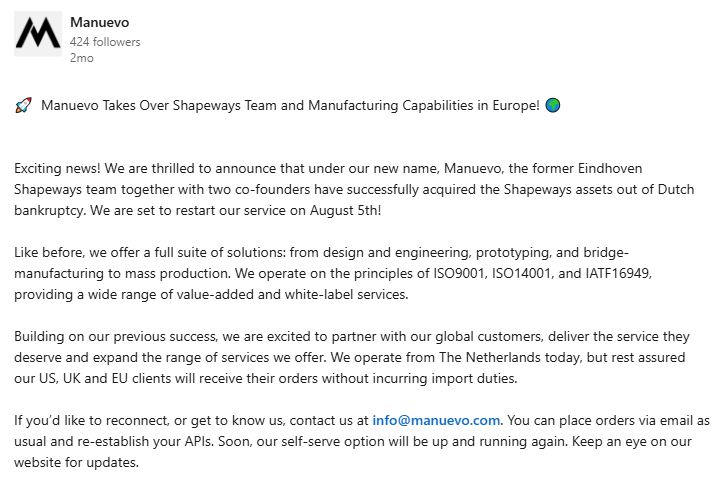Click the word APIs
Screen dimensions: 723x479
pyautogui.click(x=199, y=442)
